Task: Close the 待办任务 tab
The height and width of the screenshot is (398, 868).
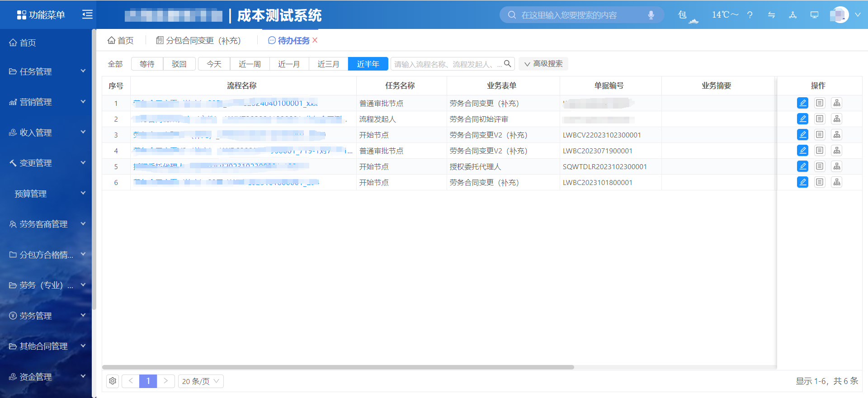Action: (315, 40)
